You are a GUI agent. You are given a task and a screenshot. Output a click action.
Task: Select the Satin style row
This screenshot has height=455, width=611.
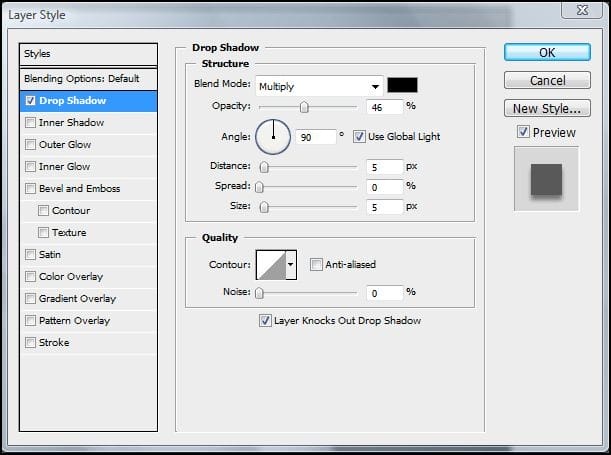tap(88, 255)
